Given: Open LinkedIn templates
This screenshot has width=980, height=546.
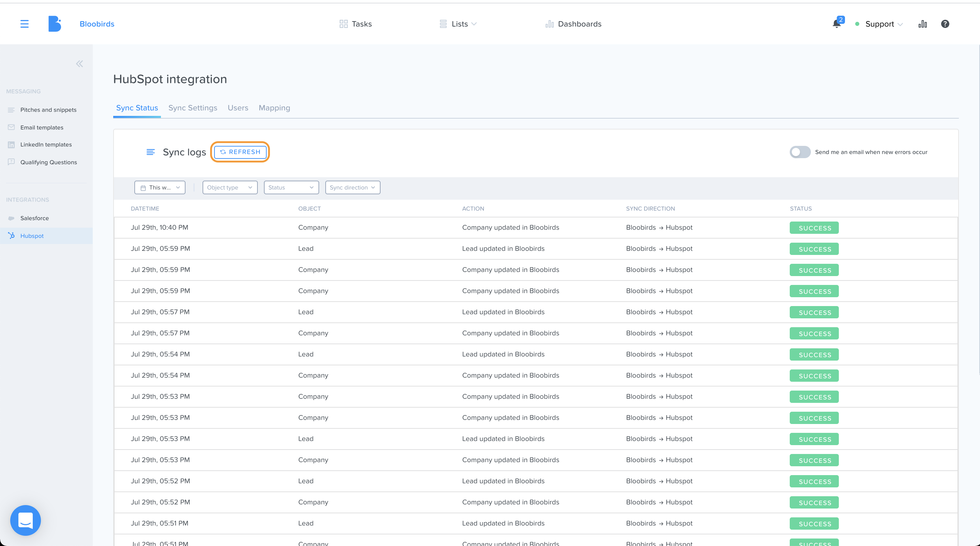Looking at the screenshot, I should coord(46,145).
